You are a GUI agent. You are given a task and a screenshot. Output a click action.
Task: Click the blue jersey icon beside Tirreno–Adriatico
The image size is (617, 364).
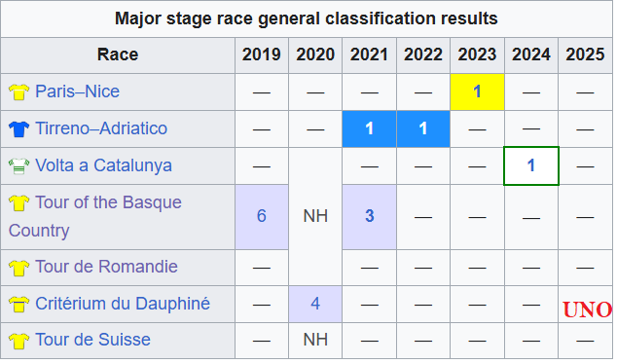click(18, 129)
